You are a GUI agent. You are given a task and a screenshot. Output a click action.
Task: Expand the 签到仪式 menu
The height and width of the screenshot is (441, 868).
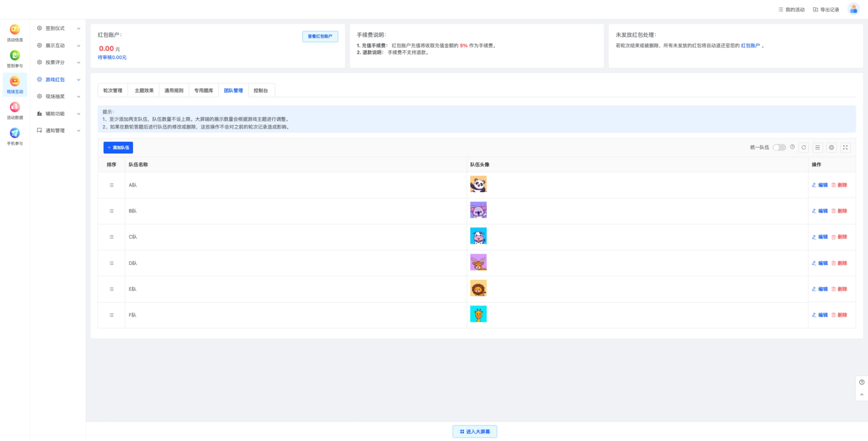(x=58, y=29)
